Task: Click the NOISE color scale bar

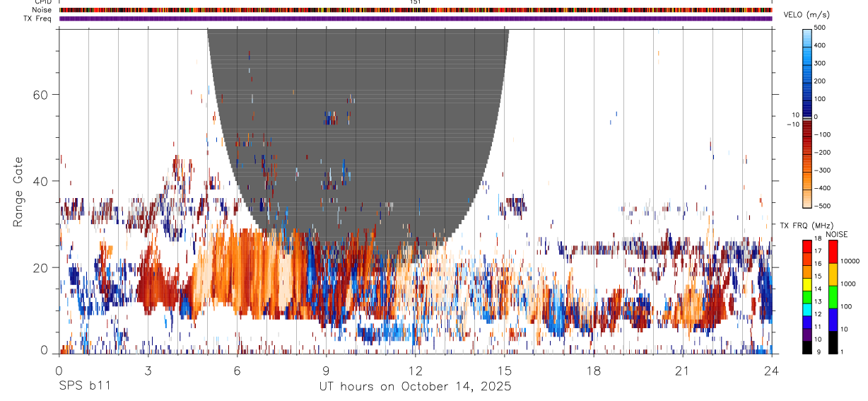Action: click(x=833, y=296)
